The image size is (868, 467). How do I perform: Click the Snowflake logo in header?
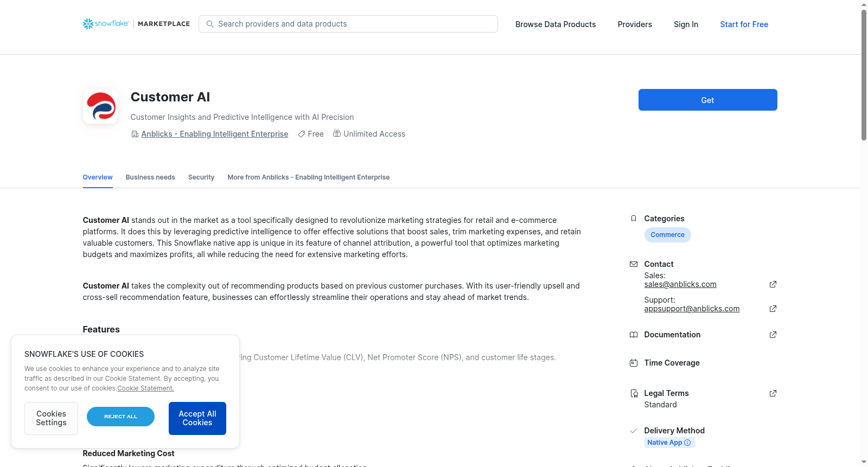(106, 24)
